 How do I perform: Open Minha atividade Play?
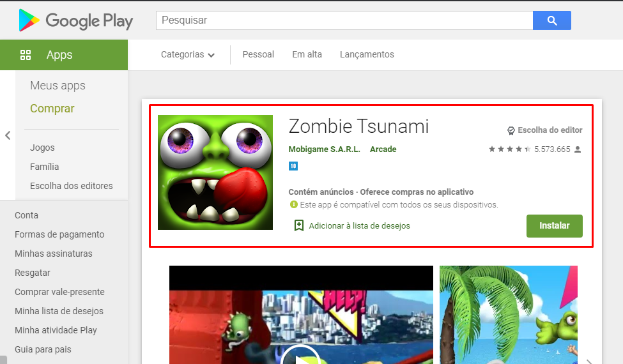[56, 330]
